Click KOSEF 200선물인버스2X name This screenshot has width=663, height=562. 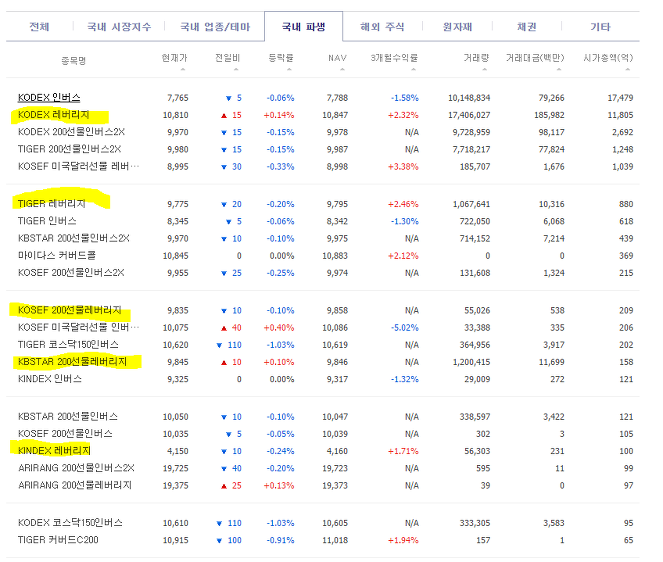pos(71,273)
